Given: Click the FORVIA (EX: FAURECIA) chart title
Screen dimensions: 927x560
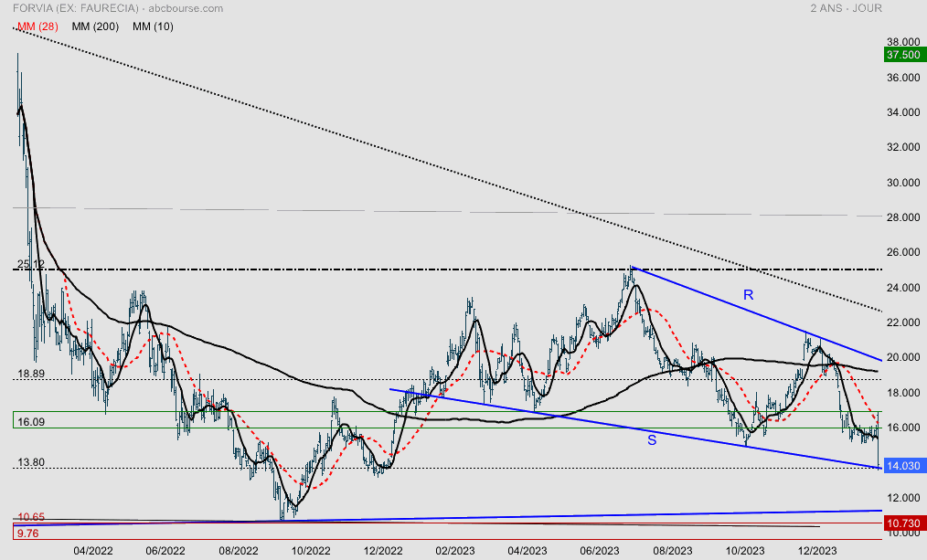Looking at the screenshot, I should 76,8.
